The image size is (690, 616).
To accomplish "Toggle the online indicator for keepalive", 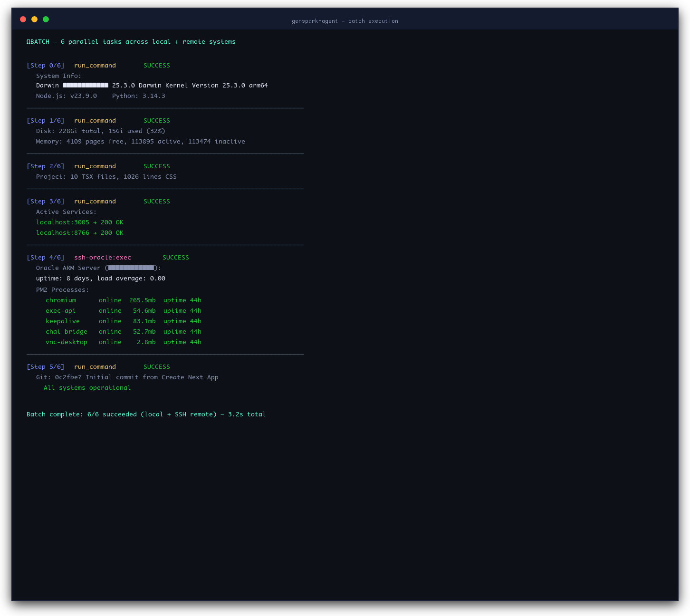I will click(110, 321).
